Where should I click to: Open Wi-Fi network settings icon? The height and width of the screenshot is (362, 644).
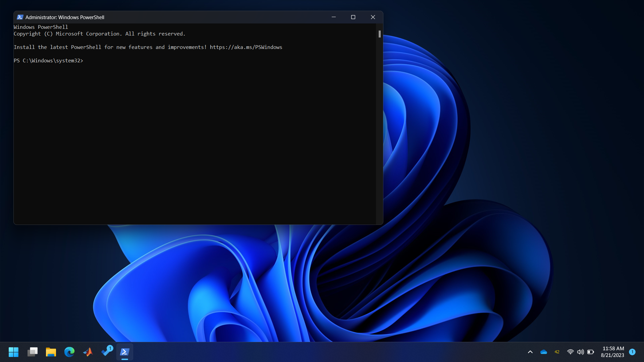click(570, 352)
